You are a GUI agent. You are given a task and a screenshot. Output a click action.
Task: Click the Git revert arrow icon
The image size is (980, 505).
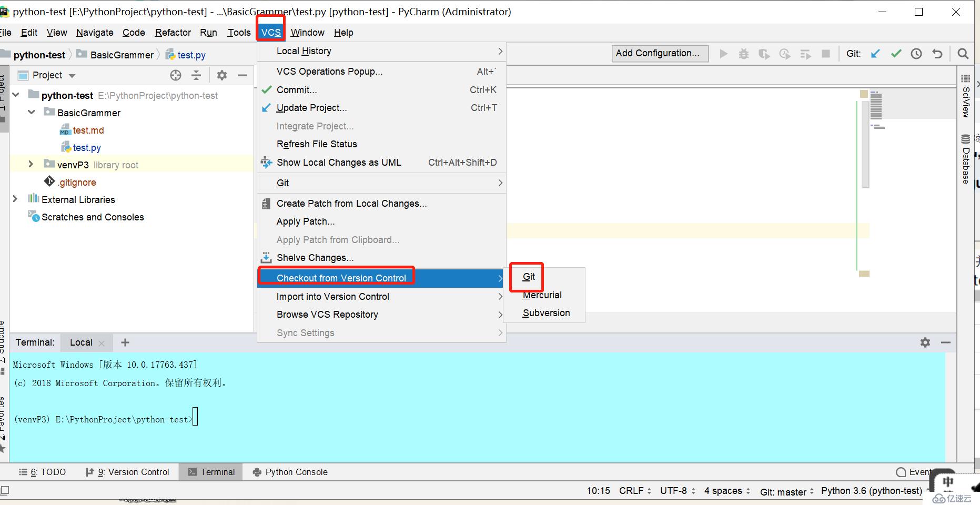[937, 54]
